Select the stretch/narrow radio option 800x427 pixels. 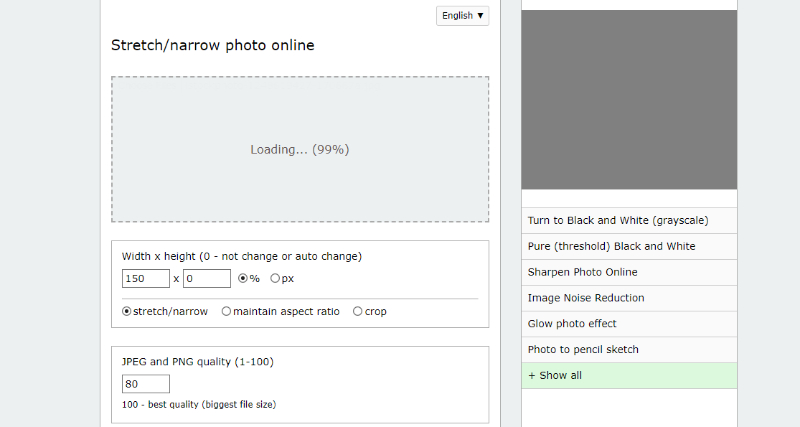127,311
